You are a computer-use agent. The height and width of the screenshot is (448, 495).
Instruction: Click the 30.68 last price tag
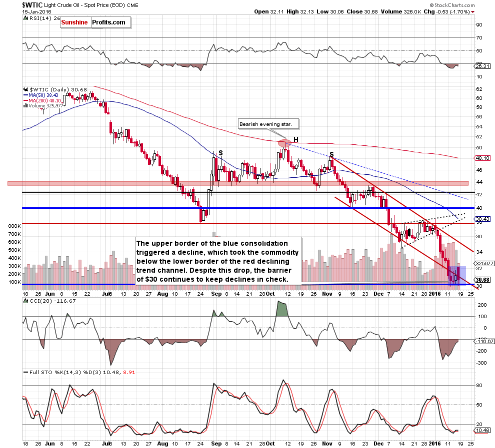[482, 280]
